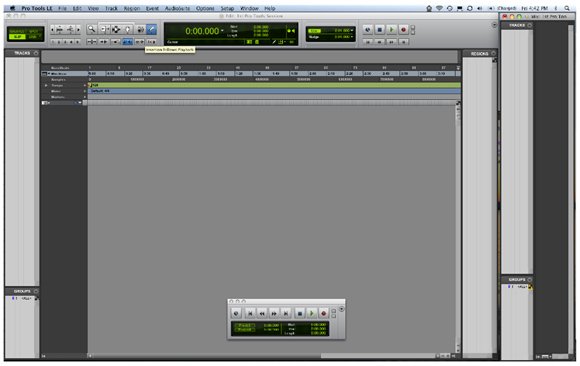Image resolution: width=580 pixels, height=366 pixels.
Task: Click Online button in floating Transport window
Action: [x=236, y=313]
